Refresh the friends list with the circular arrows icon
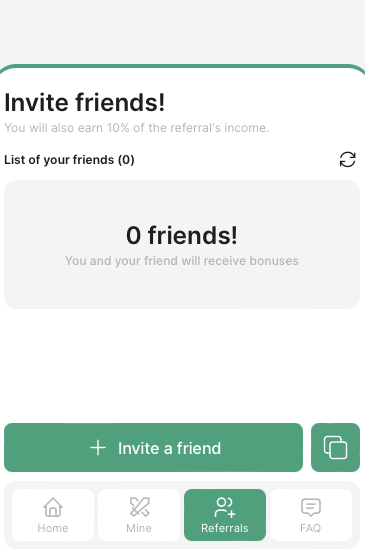 pyautogui.click(x=347, y=159)
